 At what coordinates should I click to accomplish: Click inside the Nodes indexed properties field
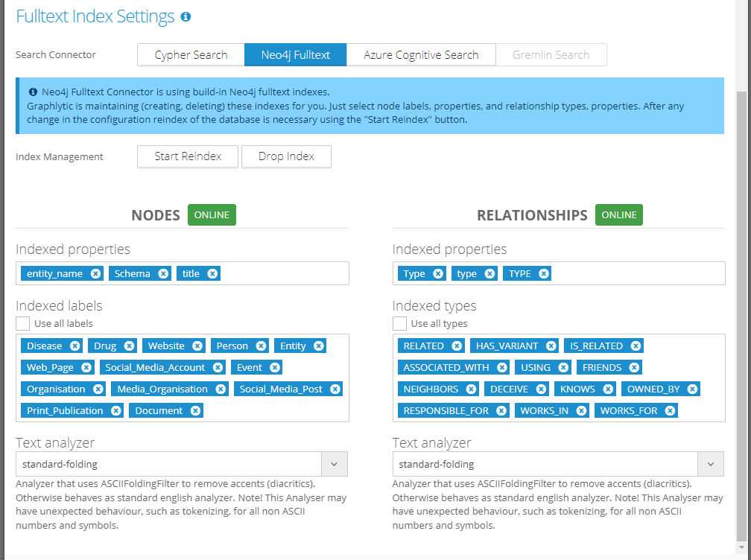click(283, 273)
